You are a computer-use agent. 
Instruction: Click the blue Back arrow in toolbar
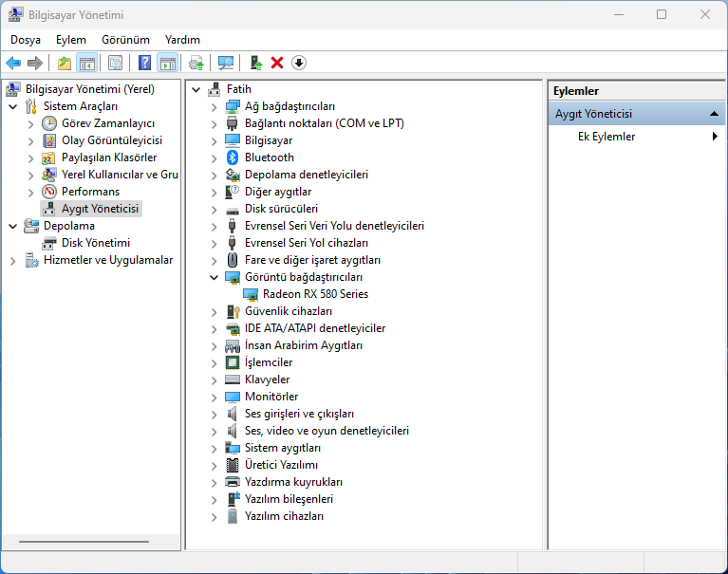(x=13, y=63)
